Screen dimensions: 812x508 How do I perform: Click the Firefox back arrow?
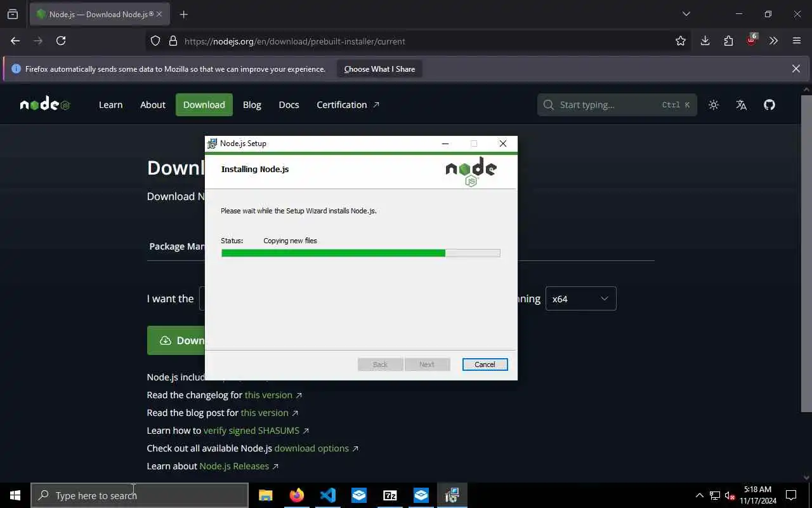coord(15,41)
